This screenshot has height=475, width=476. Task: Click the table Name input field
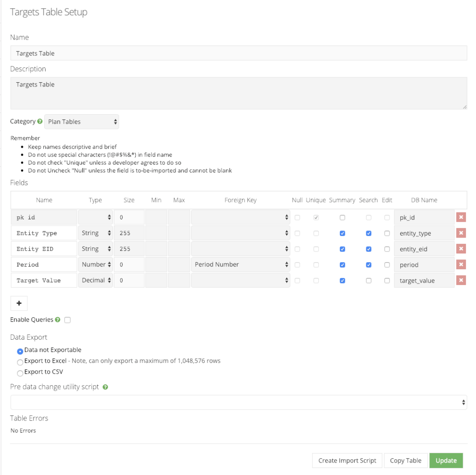238,53
